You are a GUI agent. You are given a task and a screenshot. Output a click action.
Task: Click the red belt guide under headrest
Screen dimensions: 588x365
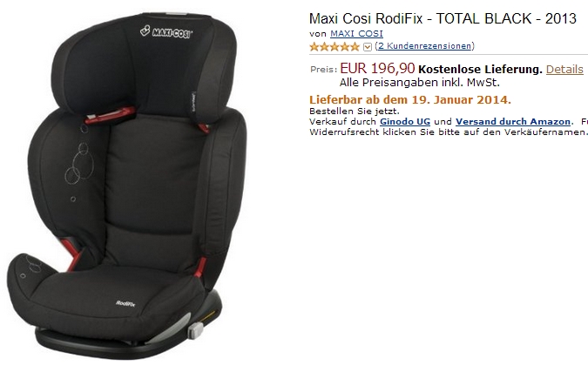110,115
